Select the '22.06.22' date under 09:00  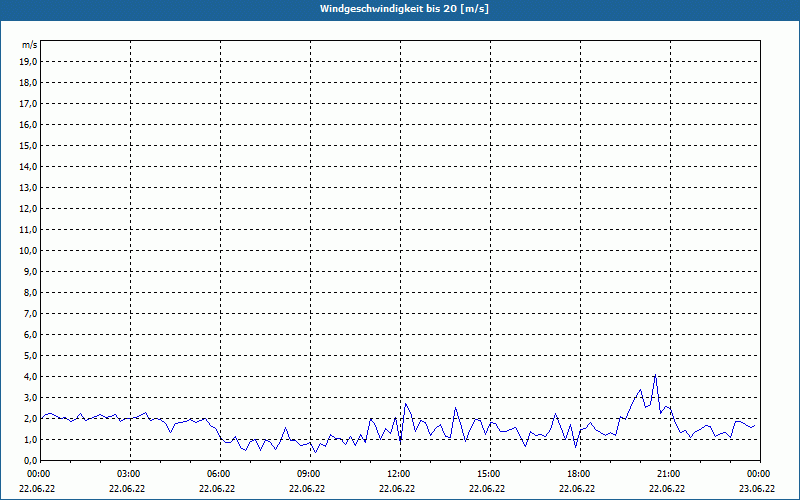click(307, 488)
